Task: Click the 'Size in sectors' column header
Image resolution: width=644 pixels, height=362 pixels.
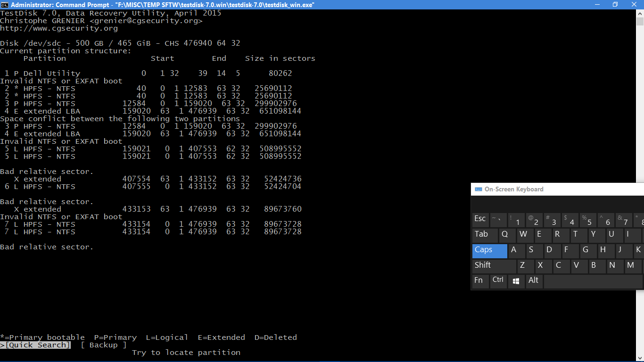Action: (x=281, y=58)
